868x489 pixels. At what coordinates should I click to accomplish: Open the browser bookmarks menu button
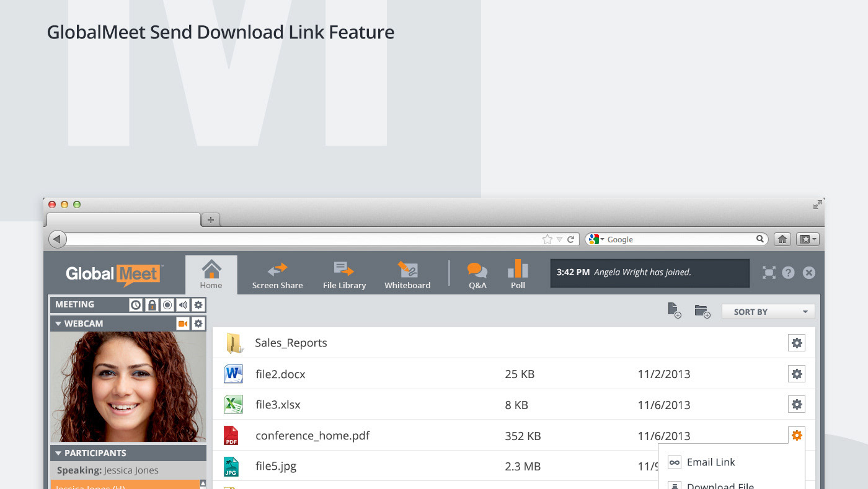pos(807,239)
